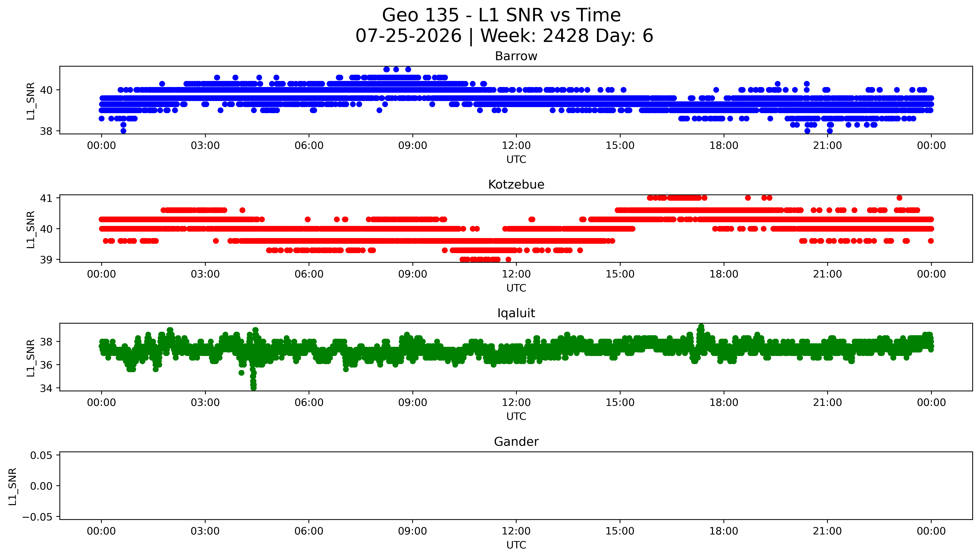980x558 pixels.
Task: Click the lowest green outlier point in Iqaluit plot
Action: pyautogui.click(x=253, y=388)
